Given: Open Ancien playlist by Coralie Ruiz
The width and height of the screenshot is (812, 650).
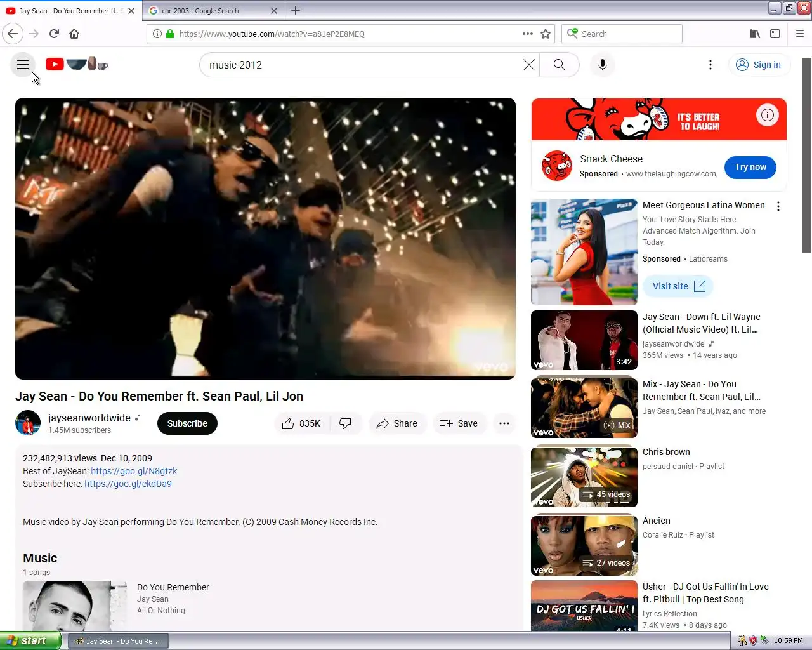Looking at the screenshot, I should tap(584, 545).
